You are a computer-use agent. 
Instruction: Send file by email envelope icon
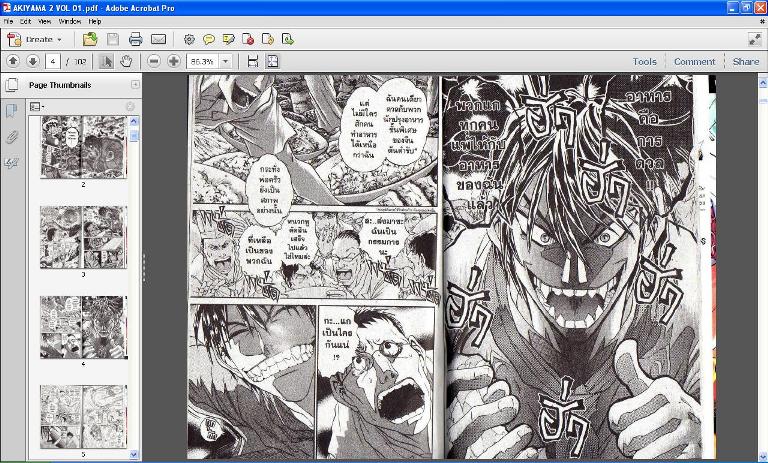coord(158,39)
